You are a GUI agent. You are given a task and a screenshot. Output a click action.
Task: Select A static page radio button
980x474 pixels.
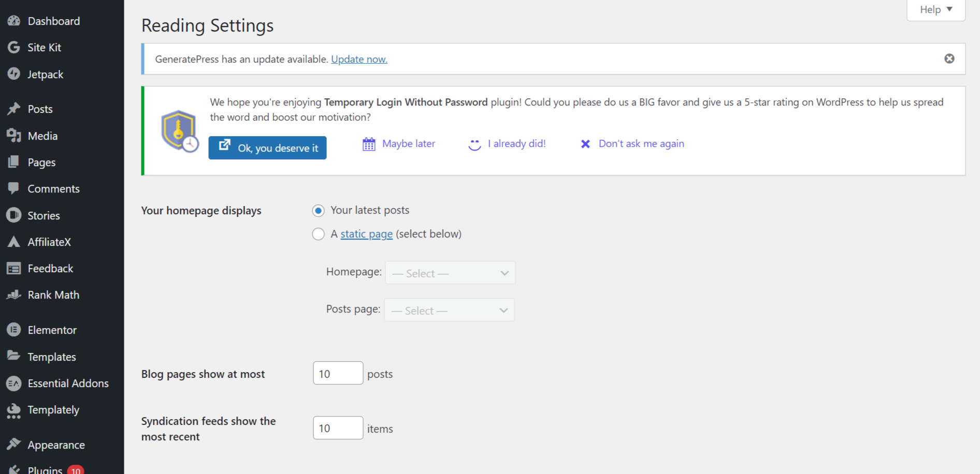pos(319,234)
